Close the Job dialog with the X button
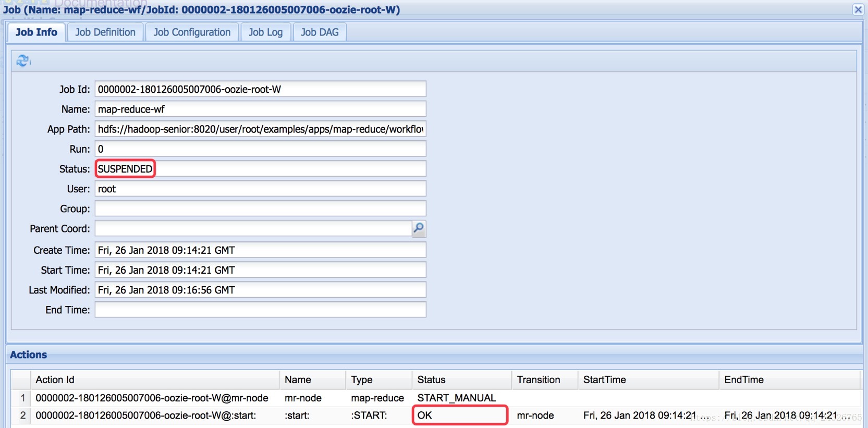The height and width of the screenshot is (428, 868). (x=858, y=9)
